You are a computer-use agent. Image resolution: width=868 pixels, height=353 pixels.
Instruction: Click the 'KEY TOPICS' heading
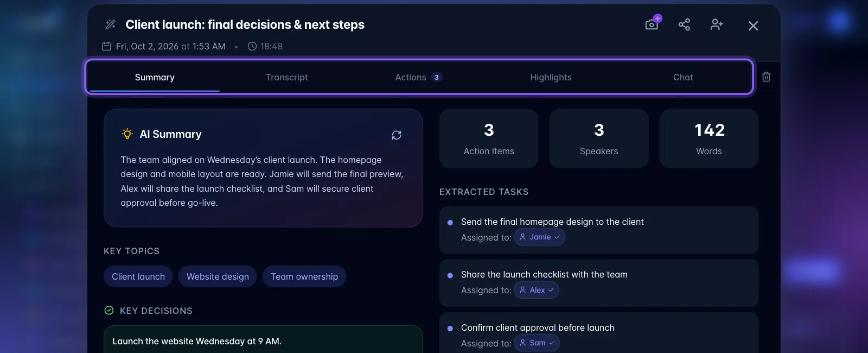(x=132, y=251)
